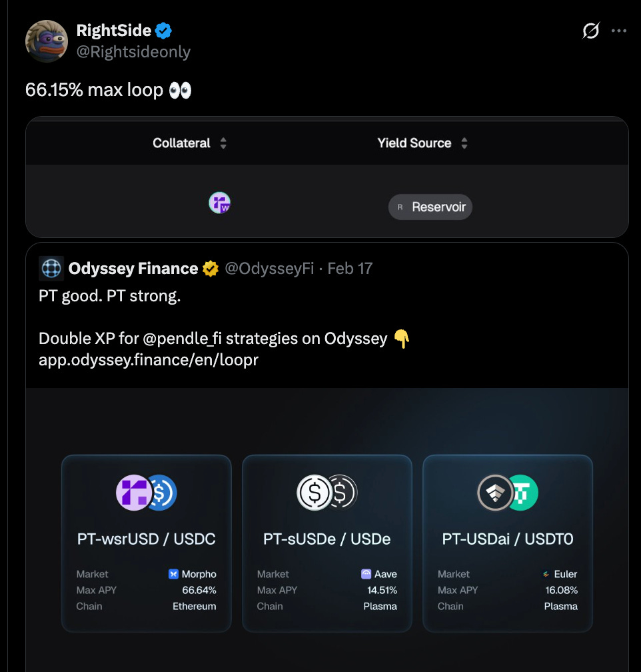Click the Reservoir yield source chip

click(x=430, y=207)
